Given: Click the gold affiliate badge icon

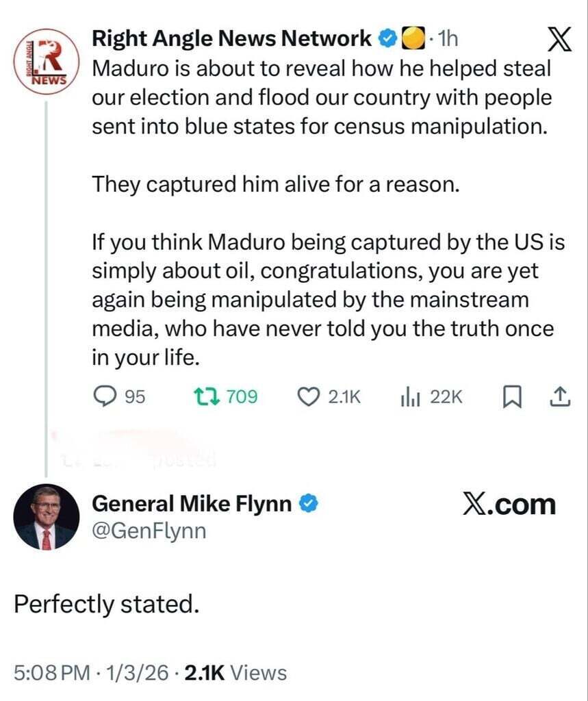Looking at the screenshot, I should (x=409, y=39).
